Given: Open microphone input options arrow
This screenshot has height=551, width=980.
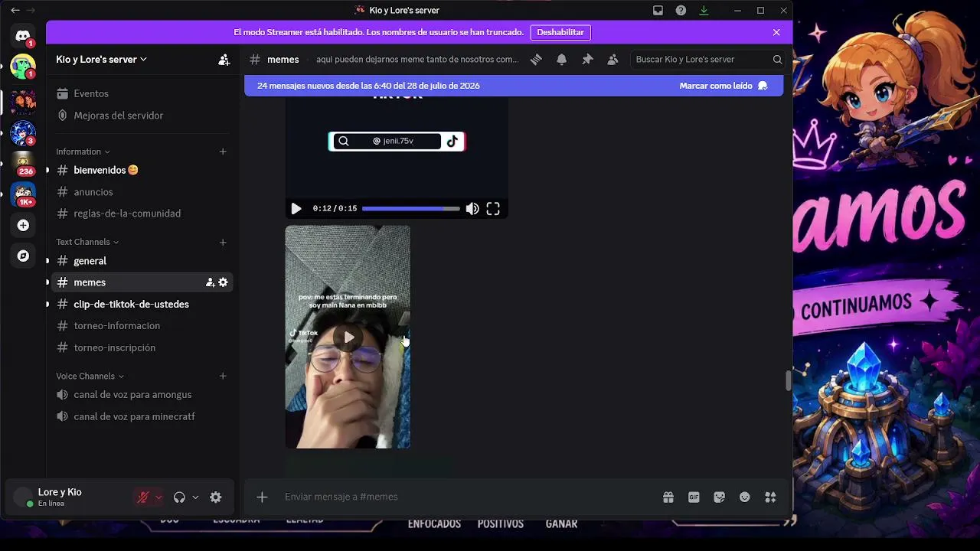Looking at the screenshot, I should click(158, 497).
